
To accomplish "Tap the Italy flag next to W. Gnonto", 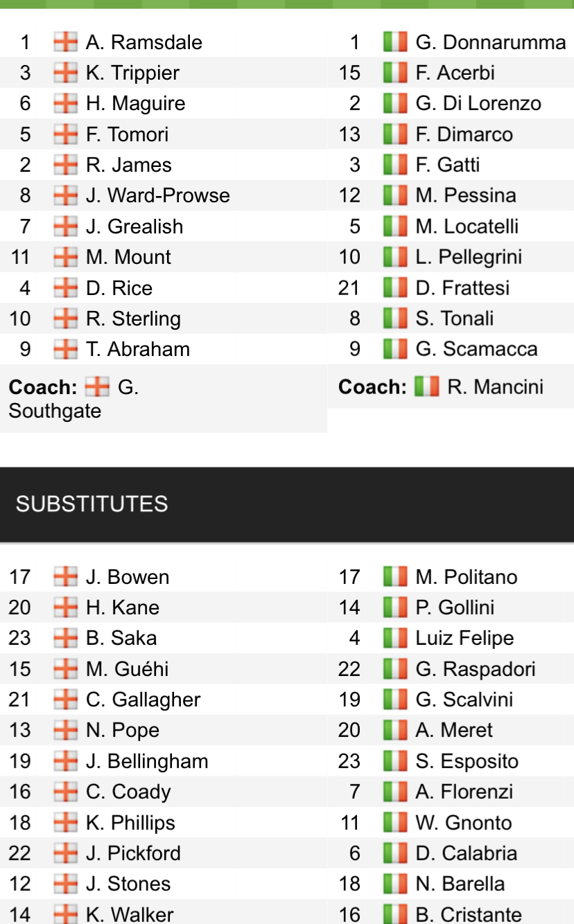I will (x=395, y=823).
